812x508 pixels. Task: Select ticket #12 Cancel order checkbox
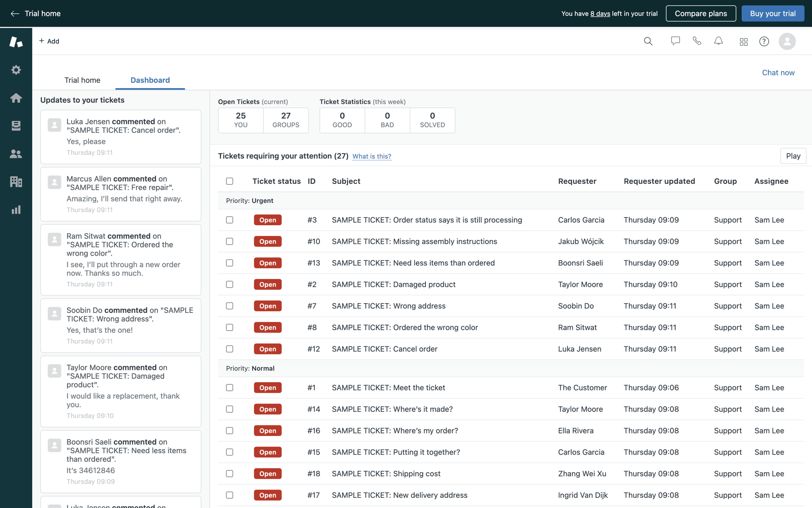coord(230,349)
